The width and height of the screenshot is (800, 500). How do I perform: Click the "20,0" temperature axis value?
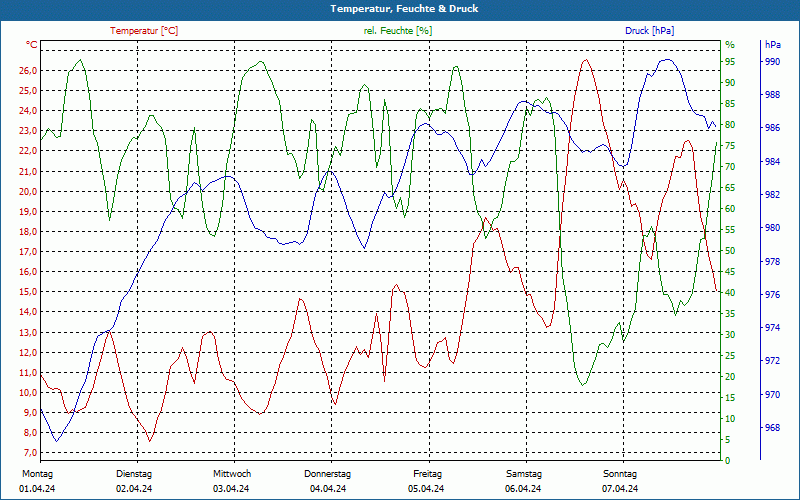click(x=28, y=191)
